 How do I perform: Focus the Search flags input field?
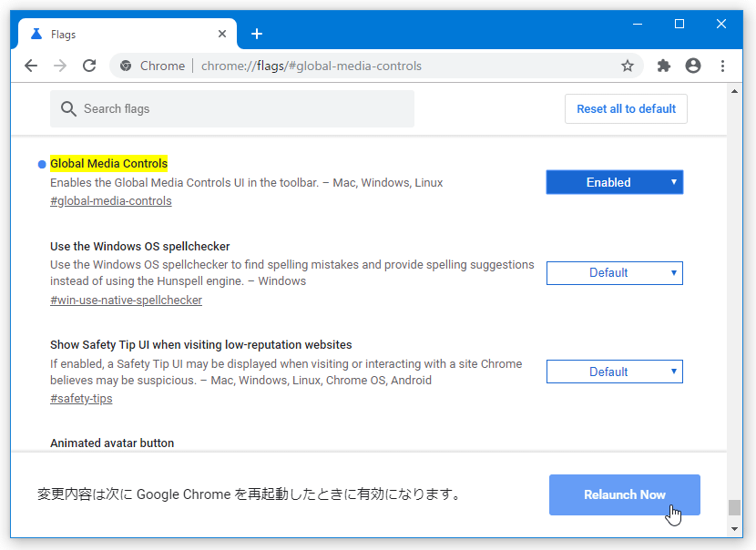tap(232, 109)
